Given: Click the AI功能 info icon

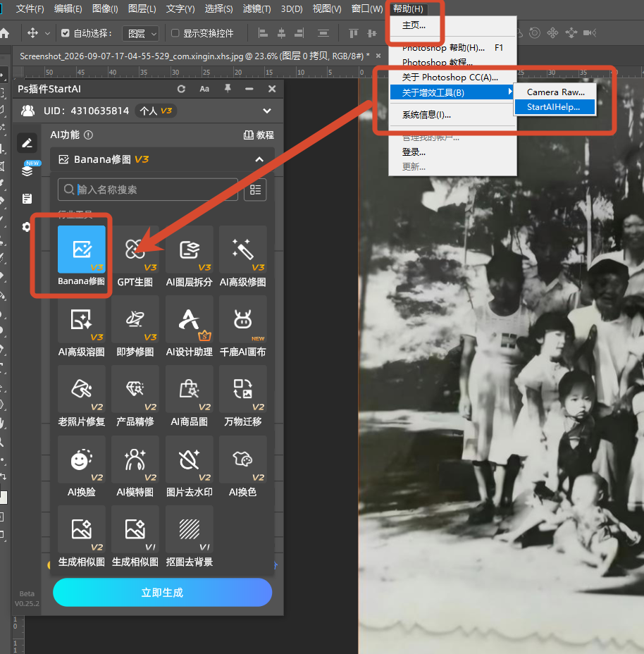Looking at the screenshot, I should (x=88, y=135).
